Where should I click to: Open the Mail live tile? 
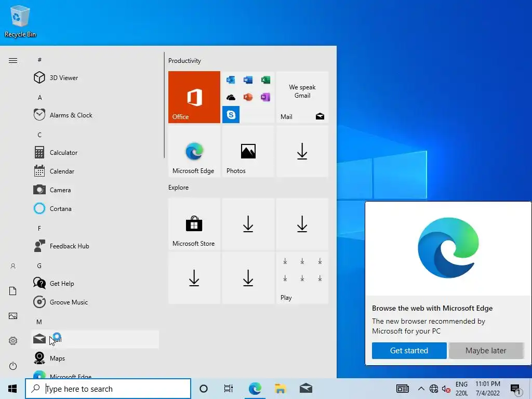(x=302, y=97)
